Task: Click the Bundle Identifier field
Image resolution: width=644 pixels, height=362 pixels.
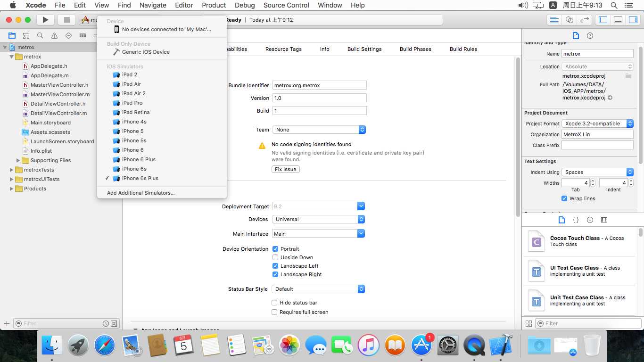Action: pyautogui.click(x=319, y=85)
